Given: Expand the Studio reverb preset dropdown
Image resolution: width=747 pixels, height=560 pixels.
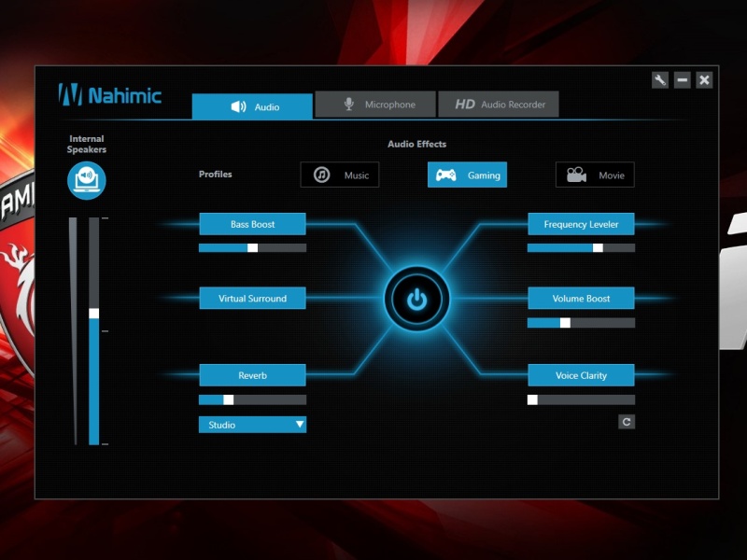Looking at the screenshot, I should tap(252, 425).
